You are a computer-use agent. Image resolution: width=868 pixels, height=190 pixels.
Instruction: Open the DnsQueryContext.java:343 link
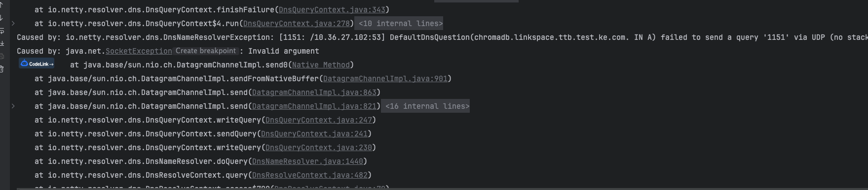[332, 10]
